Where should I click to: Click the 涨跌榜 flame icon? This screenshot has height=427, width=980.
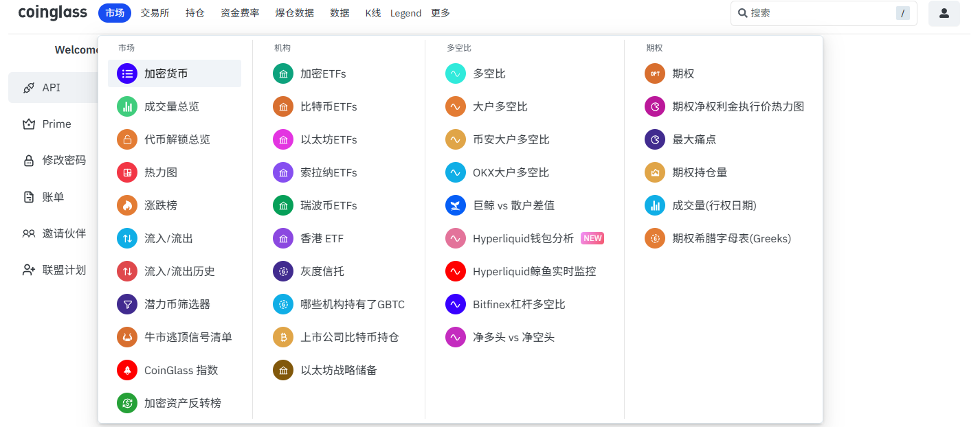[x=127, y=205]
